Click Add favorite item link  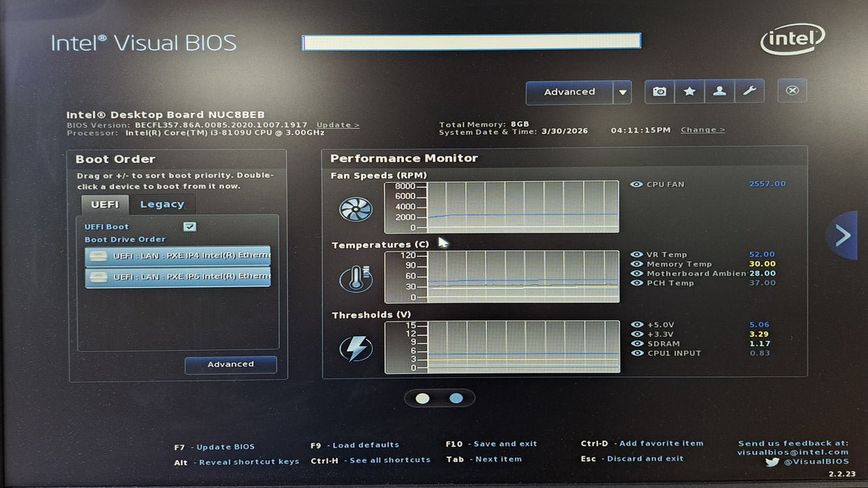pyautogui.click(x=661, y=443)
